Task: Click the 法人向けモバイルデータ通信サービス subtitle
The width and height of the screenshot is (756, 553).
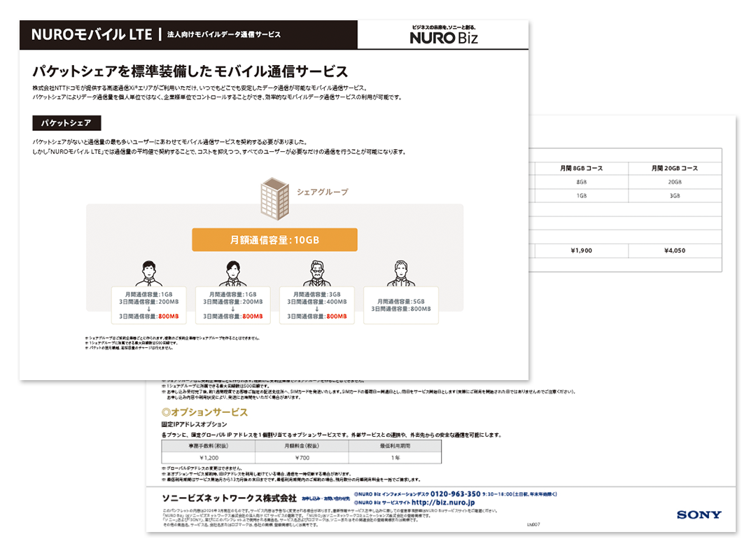Action: coord(224,35)
